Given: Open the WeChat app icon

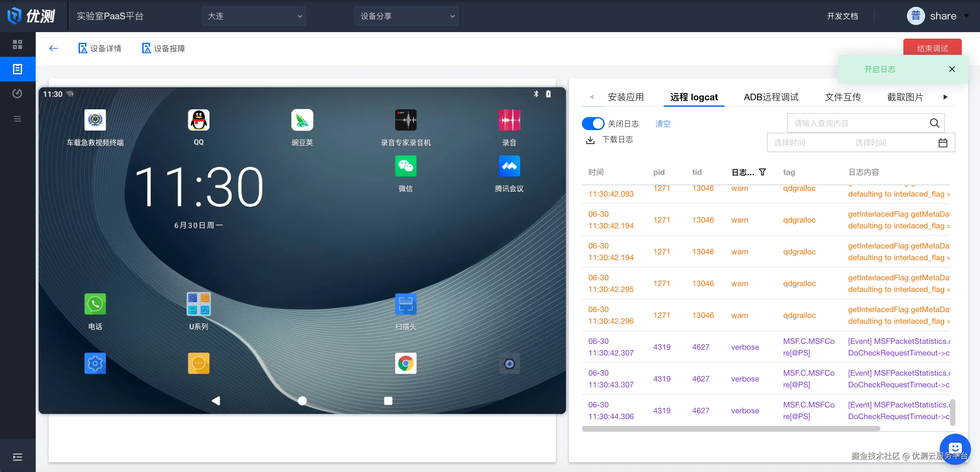Looking at the screenshot, I should pyautogui.click(x=406, y=166).
